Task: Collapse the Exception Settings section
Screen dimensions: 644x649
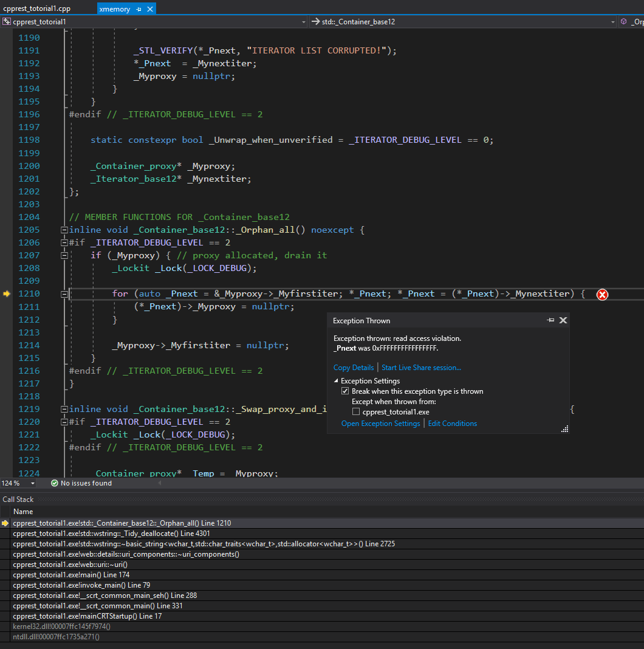Action: [x=336, y=381]
